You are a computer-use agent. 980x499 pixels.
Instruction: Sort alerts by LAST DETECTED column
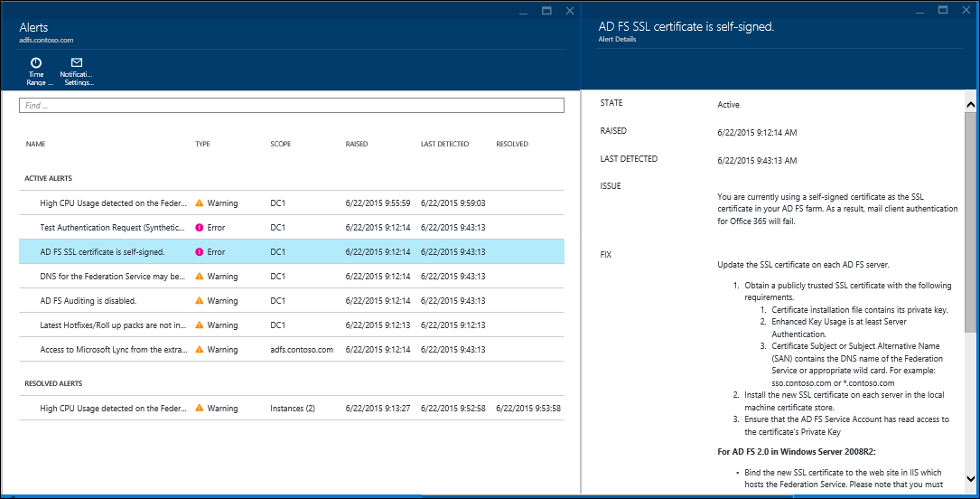pyautogui.click(x=444, y=144)
